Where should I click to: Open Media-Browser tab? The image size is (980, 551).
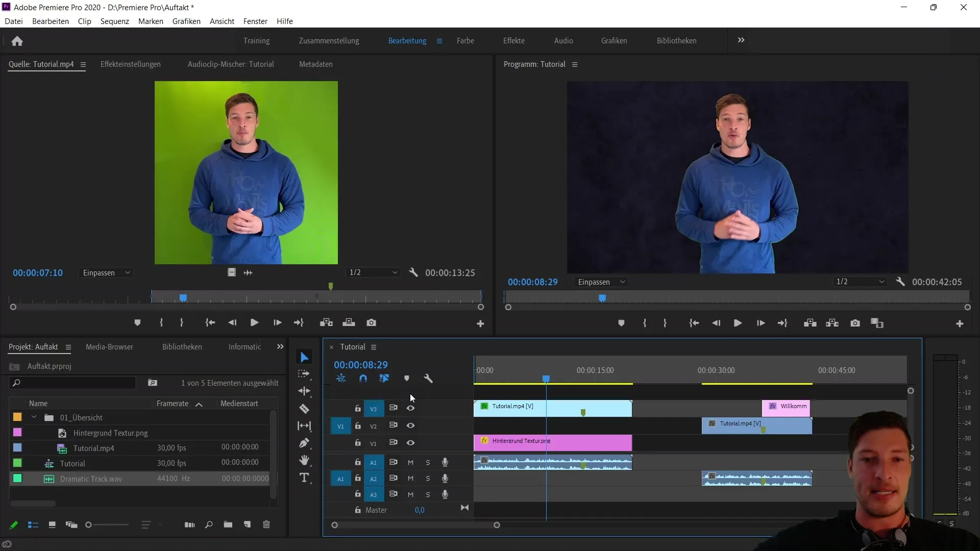point(109,347)
